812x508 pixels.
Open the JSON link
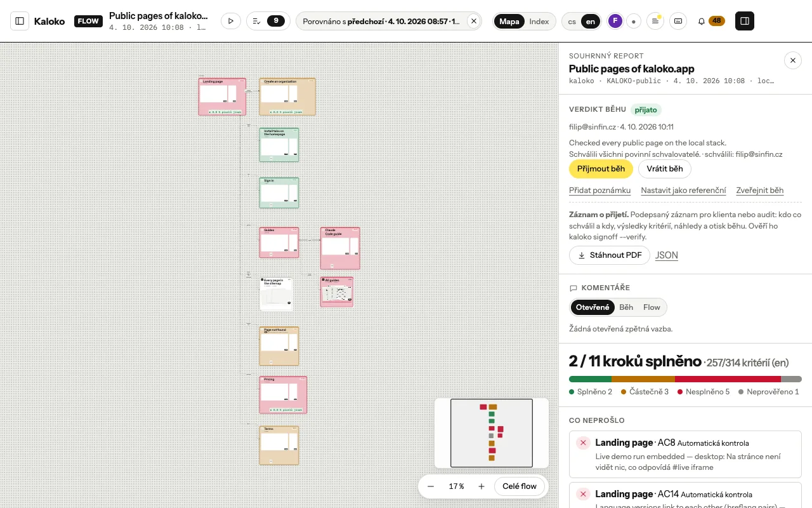pyautogui.click(x=667, y=255)
